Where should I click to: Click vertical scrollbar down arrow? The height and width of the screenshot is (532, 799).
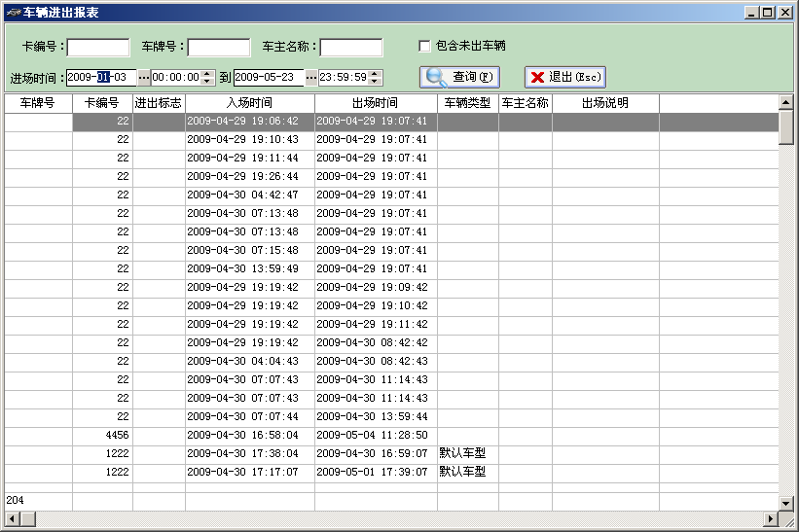click(x=785, y=504)
